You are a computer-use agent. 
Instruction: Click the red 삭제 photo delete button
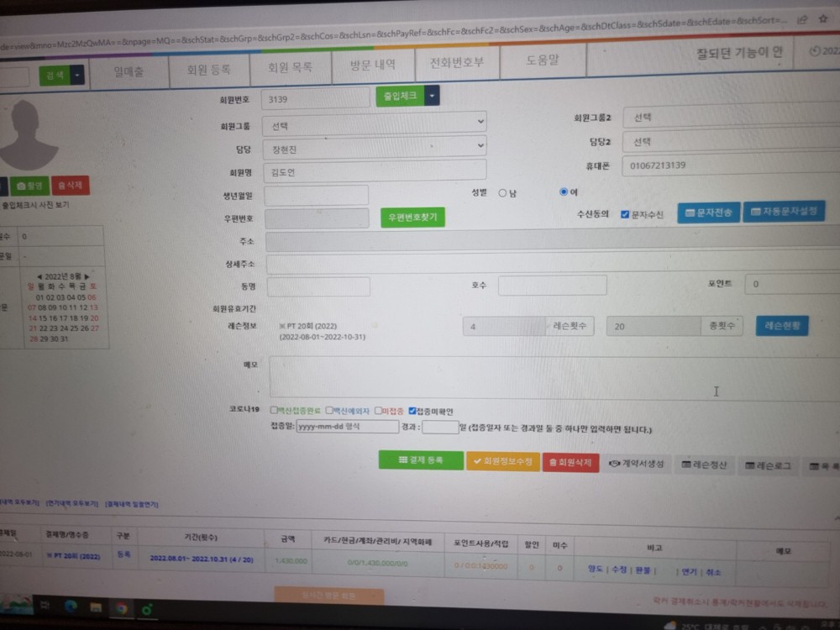71,186
